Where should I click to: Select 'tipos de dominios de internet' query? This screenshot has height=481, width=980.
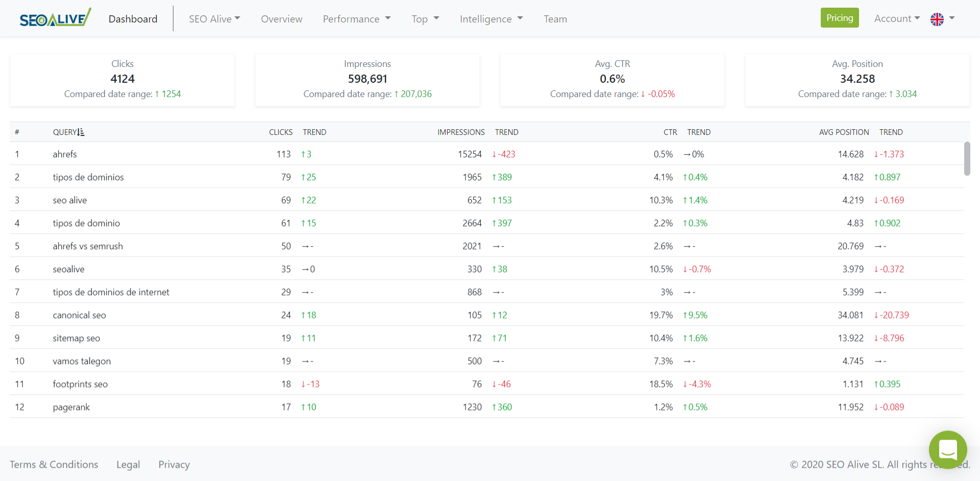(x=111, y=292)
